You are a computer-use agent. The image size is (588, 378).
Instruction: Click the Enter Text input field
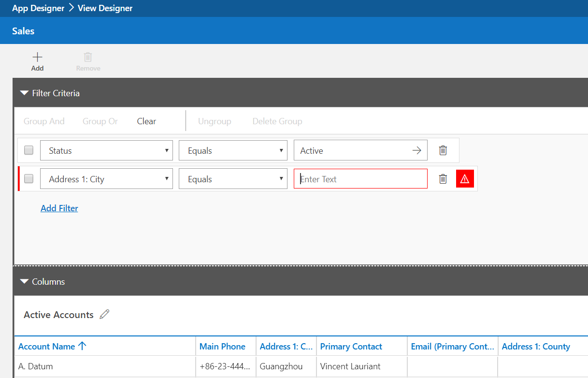coord(360,179)
